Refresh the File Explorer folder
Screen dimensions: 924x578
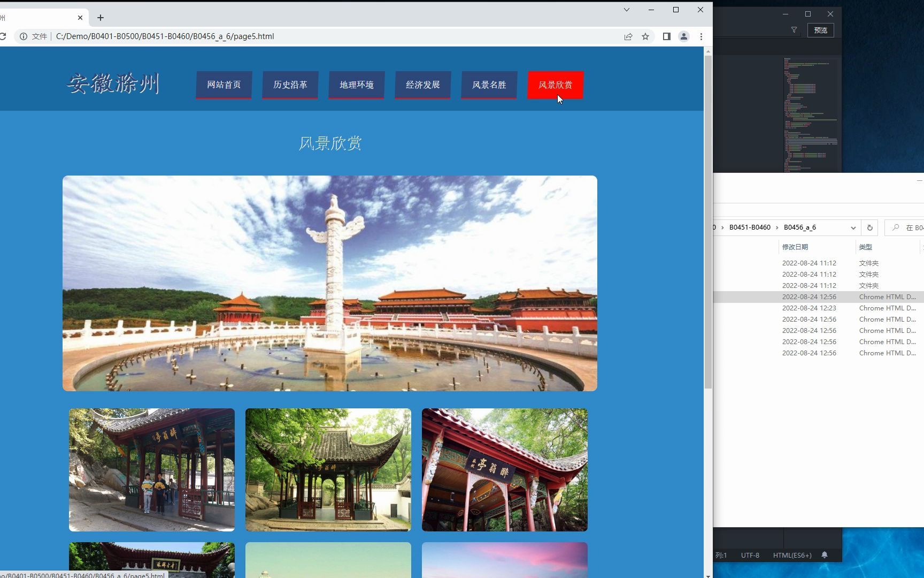pos(869,227)
